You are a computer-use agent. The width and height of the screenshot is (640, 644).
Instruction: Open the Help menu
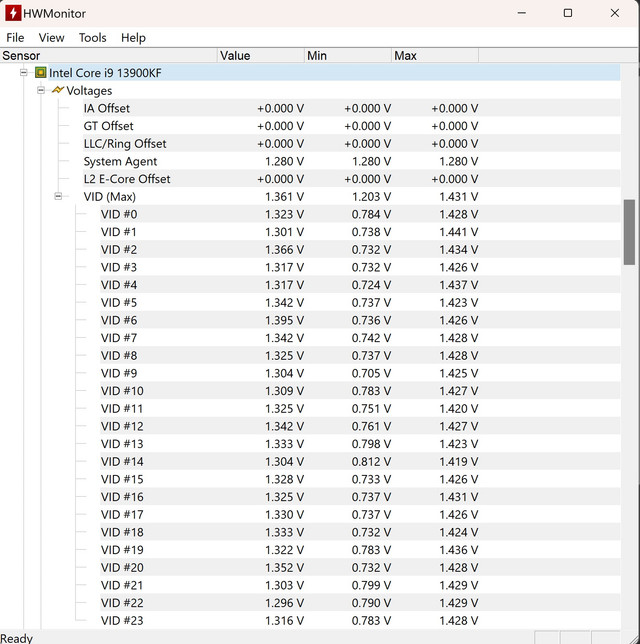pos(133,38)
